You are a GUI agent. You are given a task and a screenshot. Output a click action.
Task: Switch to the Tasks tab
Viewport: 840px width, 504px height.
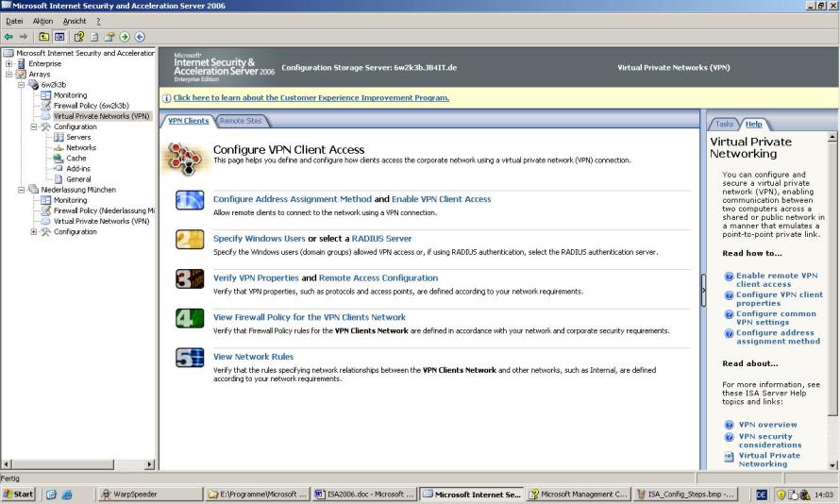tap(724, 124)
